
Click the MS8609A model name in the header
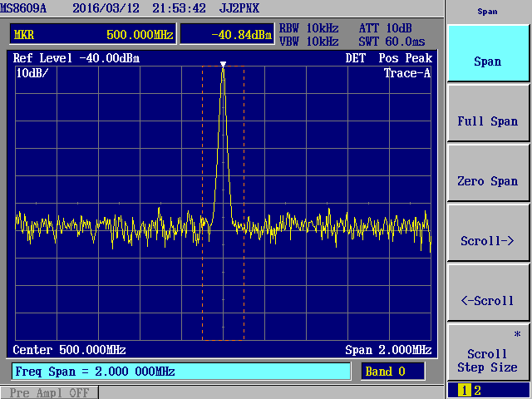coord(23,8)
